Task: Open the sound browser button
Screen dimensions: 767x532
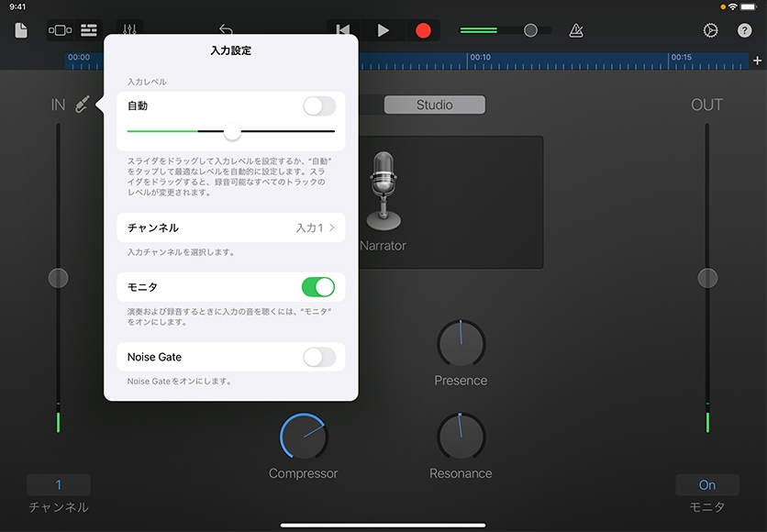Action: click(60, 30)
